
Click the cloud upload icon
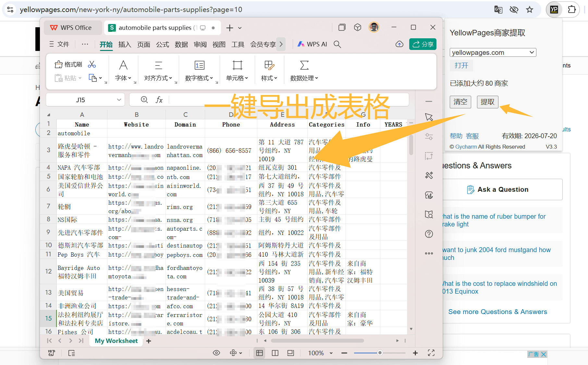click(x=399, y=44)
